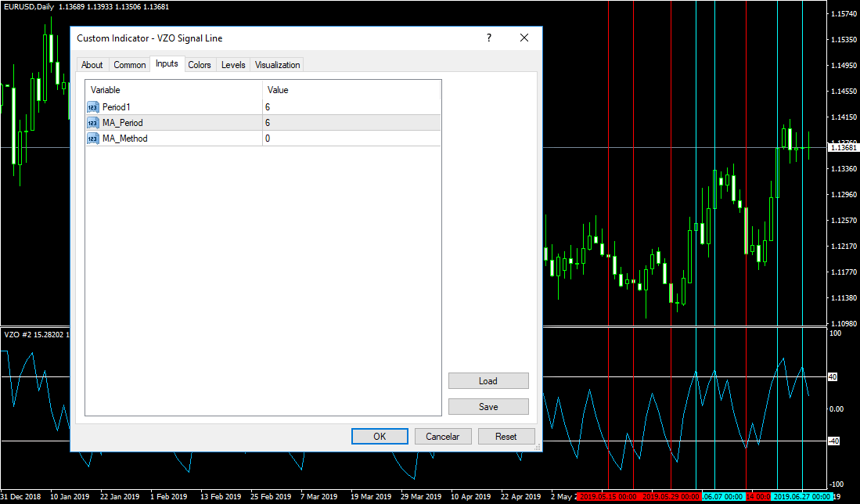Select the MA_Period value cell

pos(351,123)
